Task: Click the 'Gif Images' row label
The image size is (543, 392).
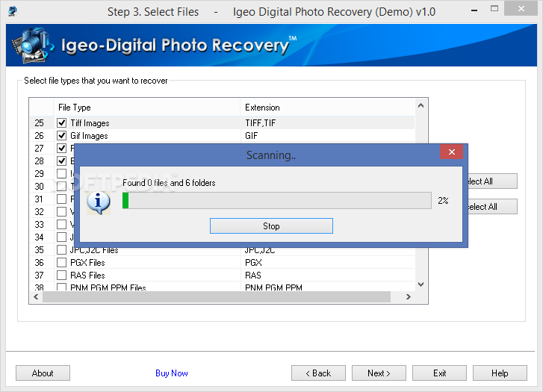Action: click(89, 136)
